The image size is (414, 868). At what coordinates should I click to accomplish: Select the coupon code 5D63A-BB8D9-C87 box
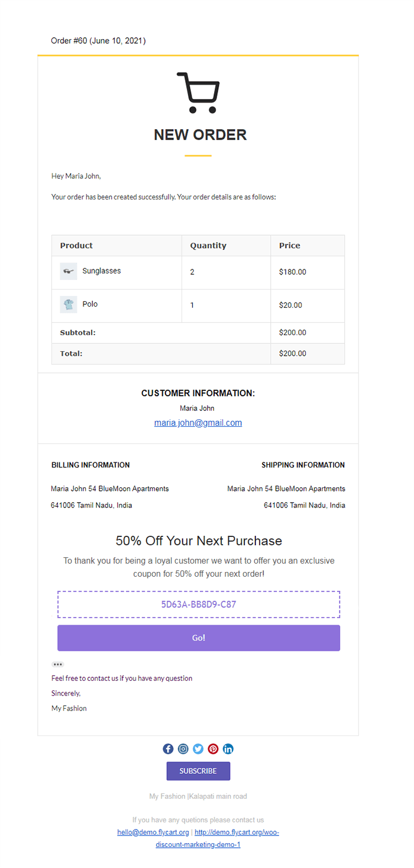click(x=199, y=605)
